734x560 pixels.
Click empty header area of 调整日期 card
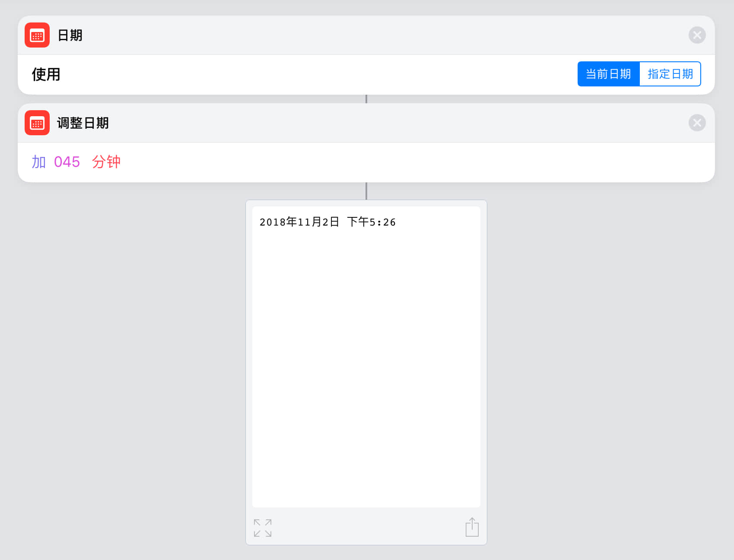pos(389,123)
